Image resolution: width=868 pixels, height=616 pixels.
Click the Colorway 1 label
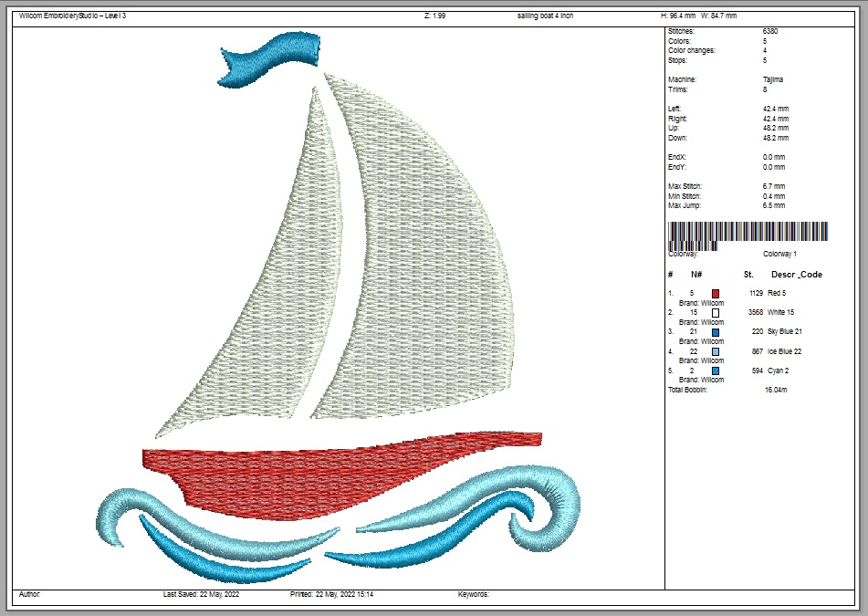pos(779,254)
